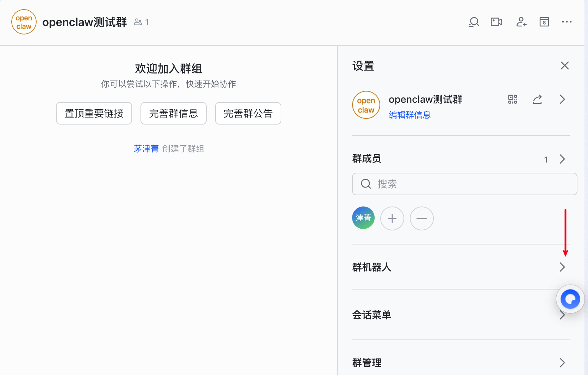Image resolution: width=588 pixels, height=375 pixels.
Task: Show the group QR code
Action: point(513,99)
